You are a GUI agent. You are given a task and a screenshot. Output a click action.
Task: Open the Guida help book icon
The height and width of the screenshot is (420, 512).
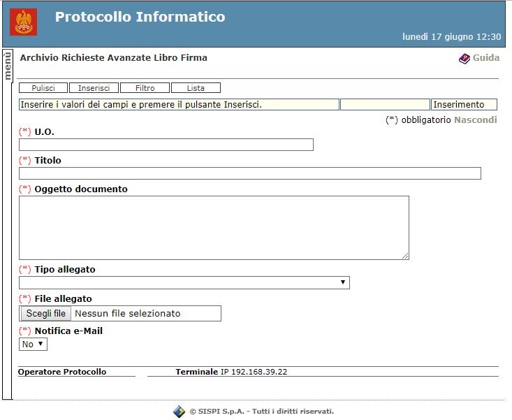464,59
